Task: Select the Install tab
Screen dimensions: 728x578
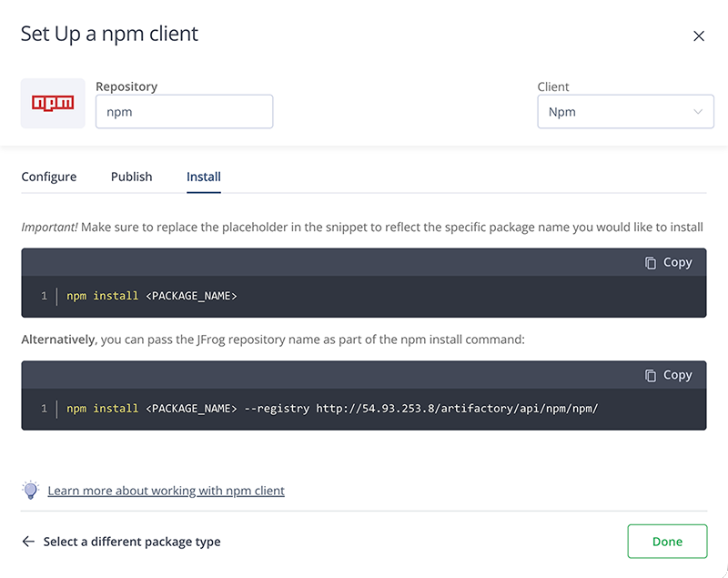Action: click(x=204, y=177)
